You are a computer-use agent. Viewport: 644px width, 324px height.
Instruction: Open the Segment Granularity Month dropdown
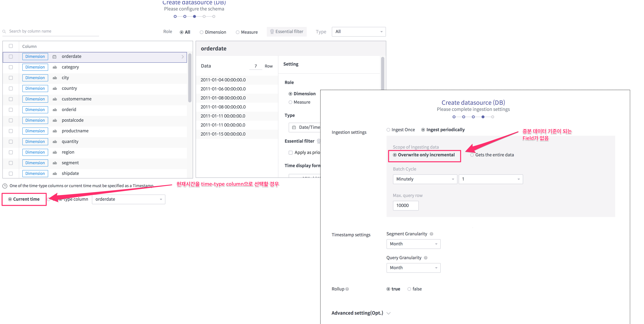coord(413,244)
